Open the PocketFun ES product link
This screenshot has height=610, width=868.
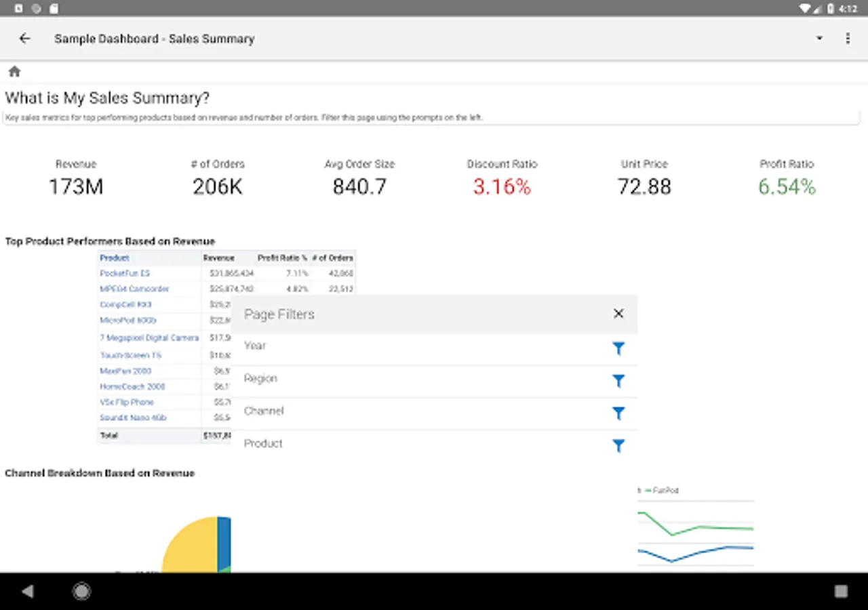point(125,273)
